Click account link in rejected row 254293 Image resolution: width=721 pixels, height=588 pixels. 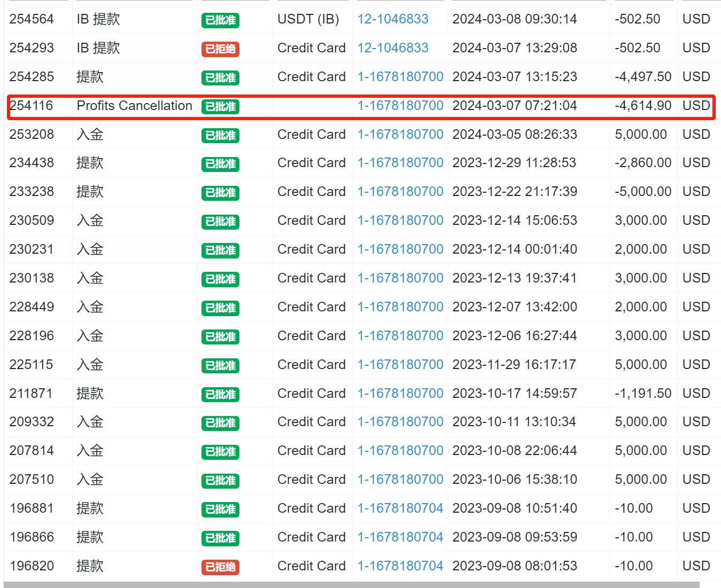tap(393, 48)
